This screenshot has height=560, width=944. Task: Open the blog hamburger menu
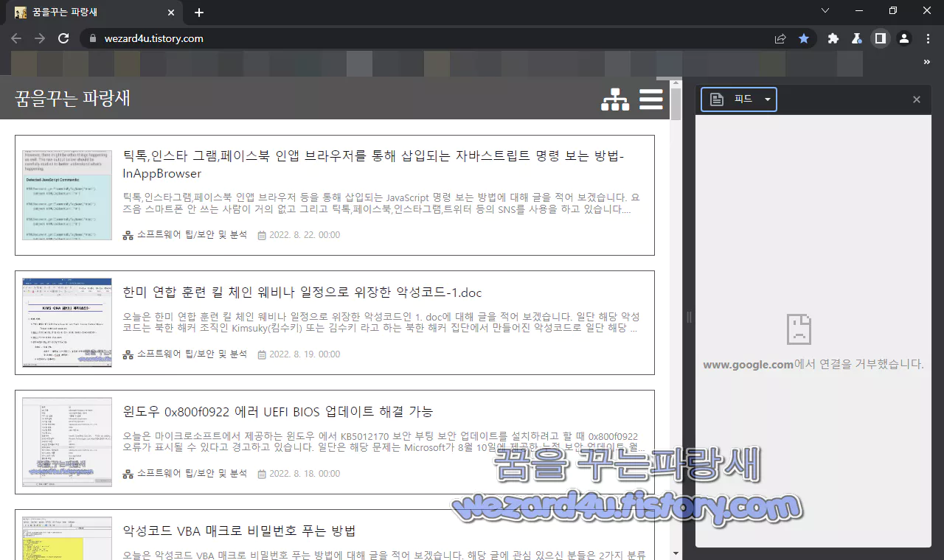click(651, 99)
